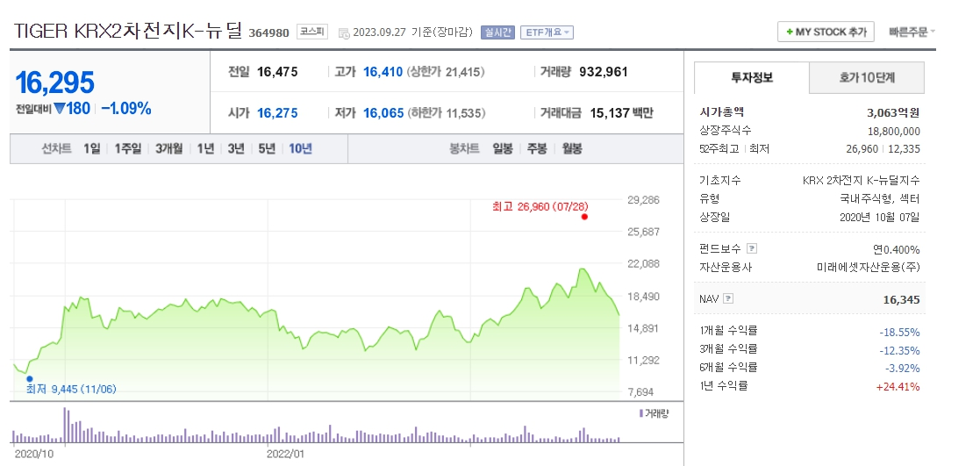
Task: Click the 실시간 real-time badge
Action: tap(497, 32)
